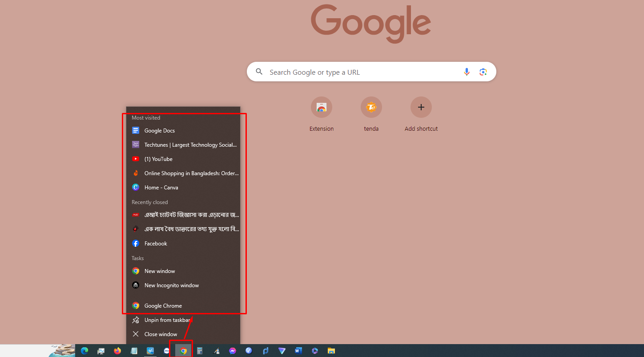644x357 pixels.
Task: Open the Techtunes entry in Most visited
Action: tap(183, 145)
